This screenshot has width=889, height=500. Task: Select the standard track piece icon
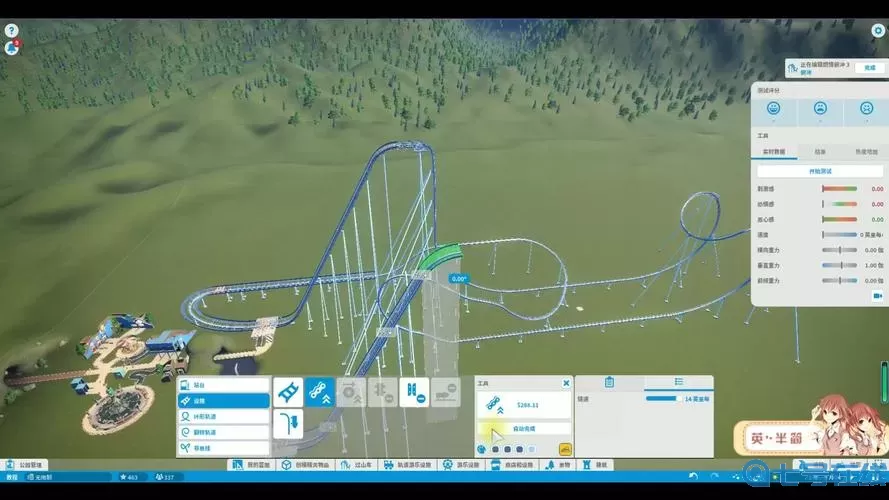click(x=288, y=391)
